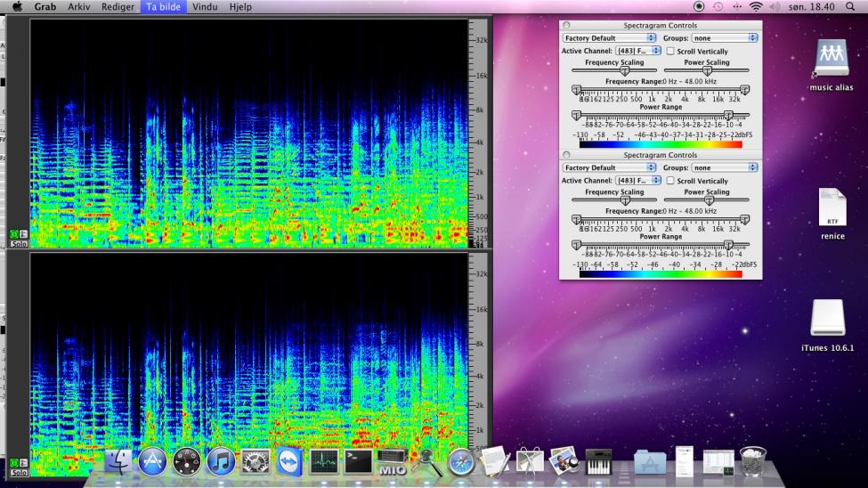The height and width of the screenshot is (488, 868).
Task: Expand Active Channel dropdown in upper panel
Action: [x=637, y=52]
